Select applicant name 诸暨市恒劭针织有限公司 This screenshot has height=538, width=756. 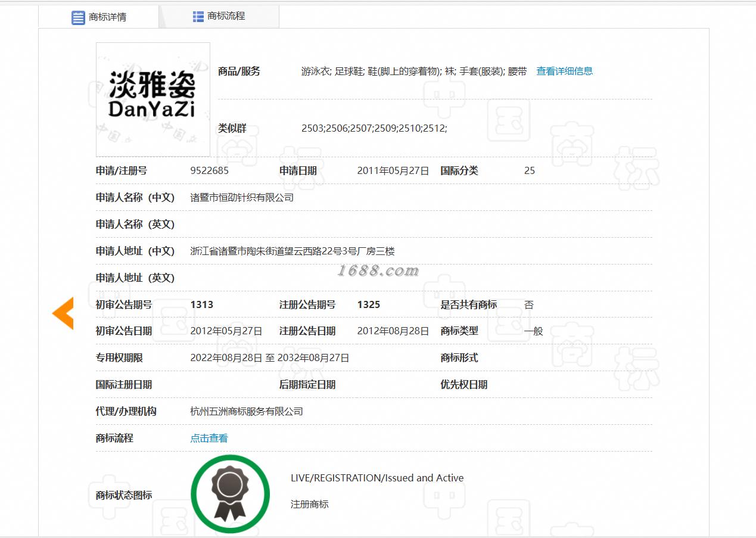pyautogui.click(x=242, y=197)
